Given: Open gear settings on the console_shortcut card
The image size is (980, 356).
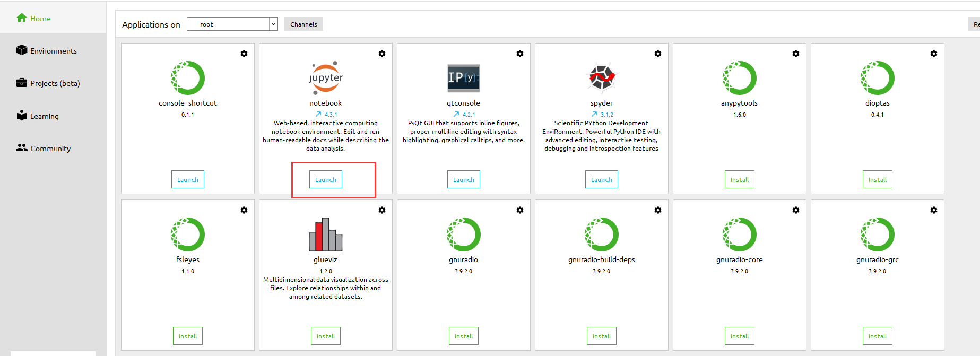Looking at the screenshot, I should click(x=244, y=54).
